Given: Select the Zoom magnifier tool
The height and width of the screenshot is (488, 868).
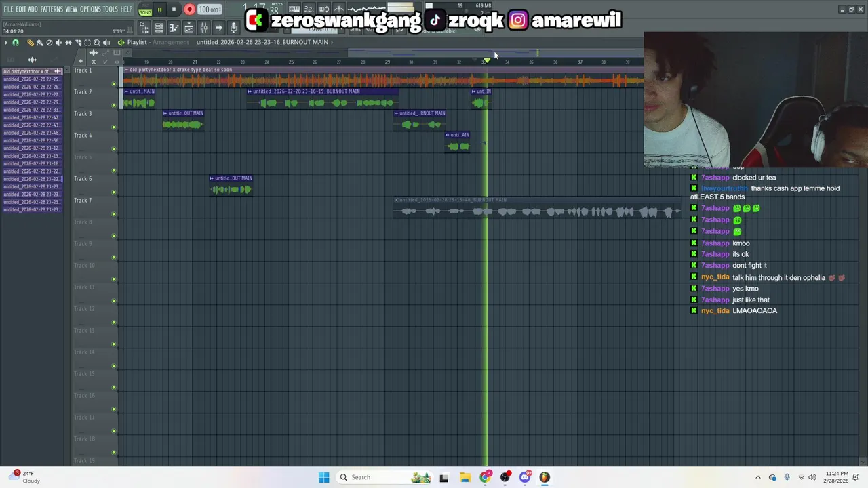Looking at the screenshot, I should [97, 43].
